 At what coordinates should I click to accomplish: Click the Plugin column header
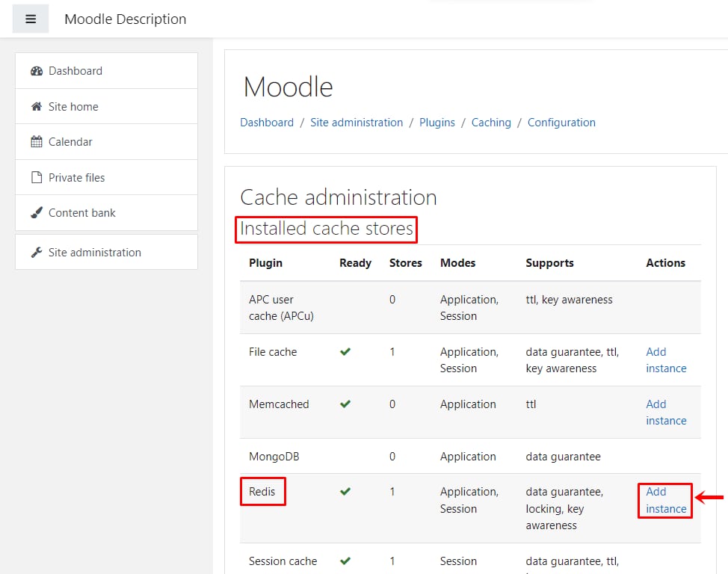pyautogui.click(x=265, y=263)
